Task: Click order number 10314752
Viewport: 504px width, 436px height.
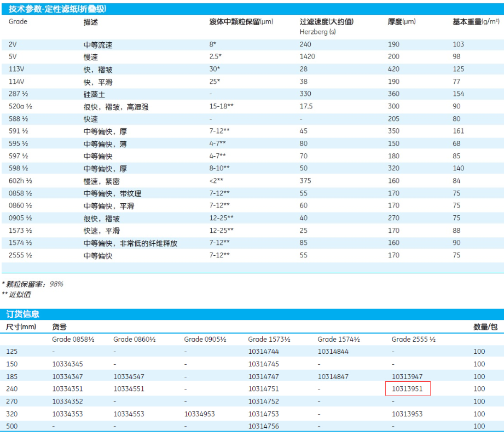Action: pos(264,401)
